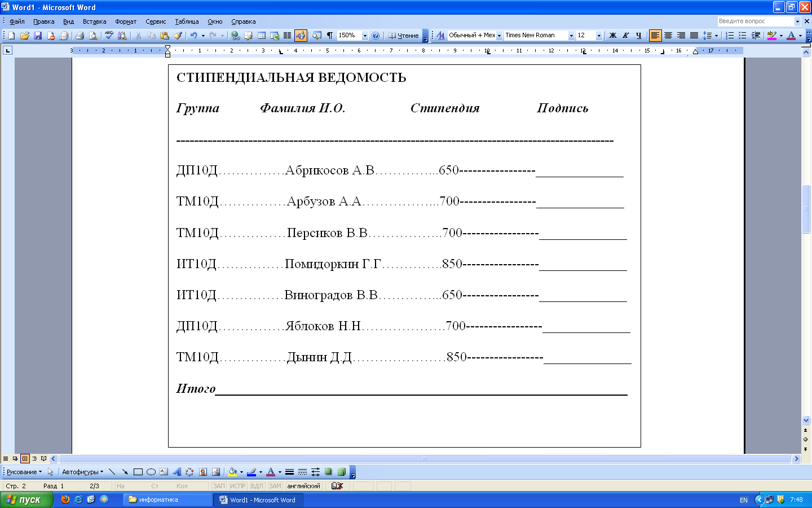Select the Format Painter brush
This screenshot has height=508, width=812.
[178, 36]
